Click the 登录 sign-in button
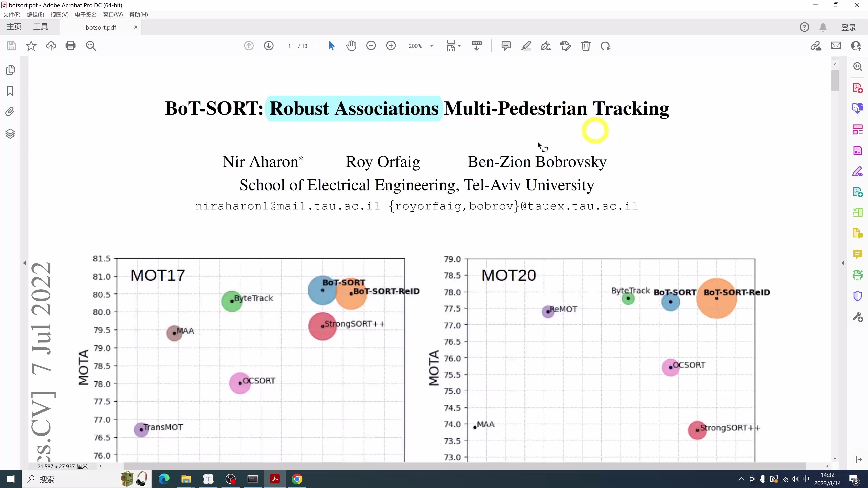The height and width of the screenshot is (488, 868). [x=849, y=27]
